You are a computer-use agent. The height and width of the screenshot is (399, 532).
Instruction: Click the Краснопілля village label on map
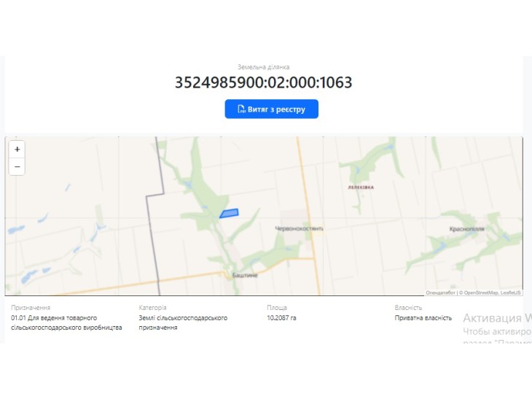coord(467,229)
